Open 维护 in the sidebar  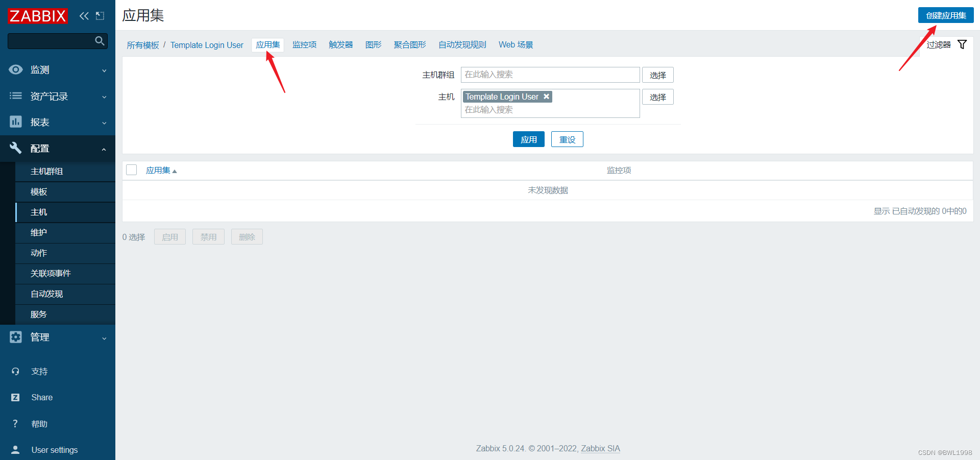(x=65, y=233)
